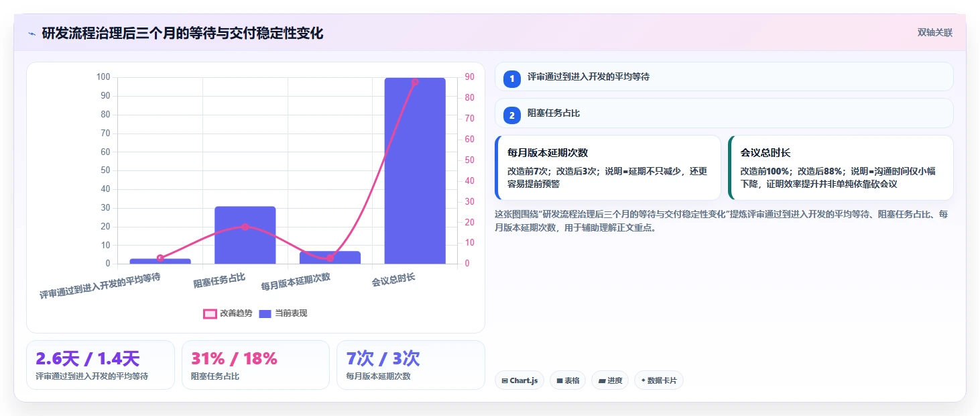Click the 7次 / 3次 stat card
The width and height of the screenshot is (980, 416).
(x=410, y=365)
